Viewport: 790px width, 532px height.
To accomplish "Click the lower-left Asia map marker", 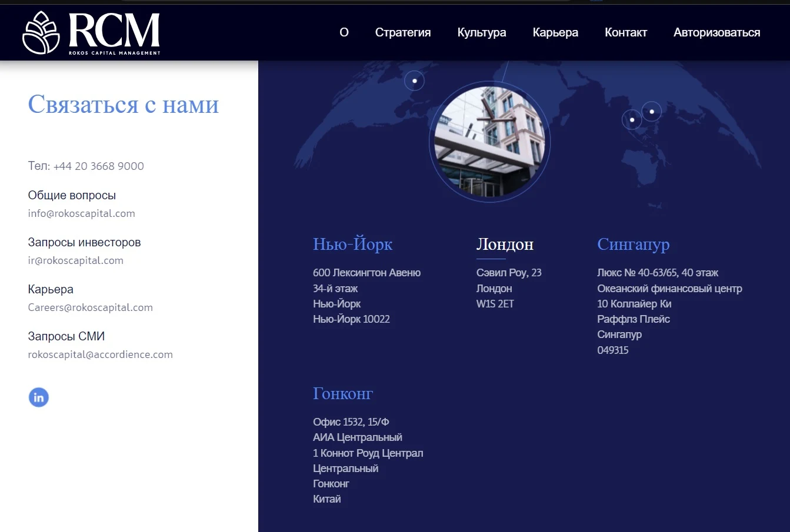I will (632, 120).
